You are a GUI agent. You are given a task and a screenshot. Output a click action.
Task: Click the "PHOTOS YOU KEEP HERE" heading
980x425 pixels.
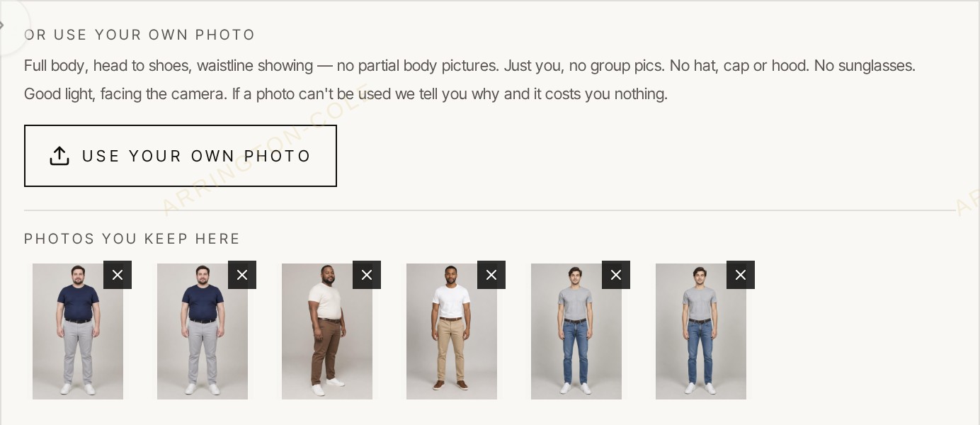tap(132, 239)
